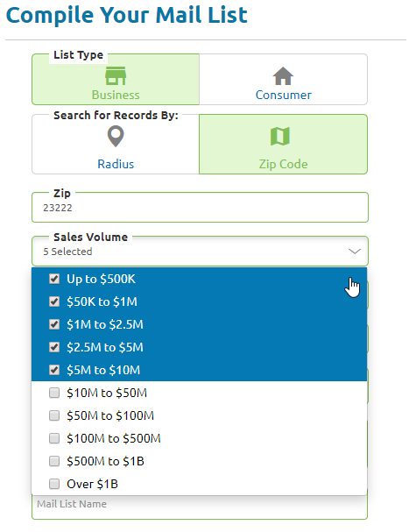This screenshot has height=532, width=416.
Task: Focus the Mail List Name field
Action: click(200, 507)
